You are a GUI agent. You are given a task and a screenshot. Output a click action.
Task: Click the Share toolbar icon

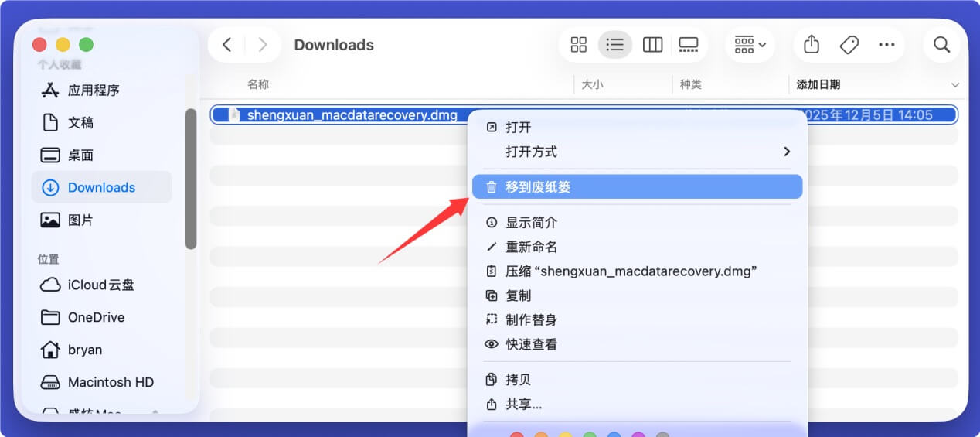(811, 45)
